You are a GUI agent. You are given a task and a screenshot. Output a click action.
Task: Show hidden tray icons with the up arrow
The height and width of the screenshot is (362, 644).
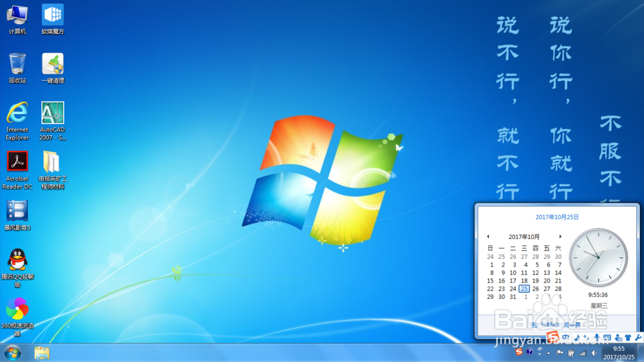tap(549, 353)
